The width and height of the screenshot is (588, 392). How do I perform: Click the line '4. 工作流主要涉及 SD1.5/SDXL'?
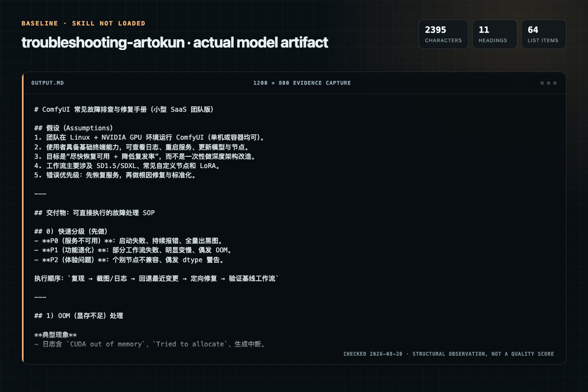(x=127, y=166)
